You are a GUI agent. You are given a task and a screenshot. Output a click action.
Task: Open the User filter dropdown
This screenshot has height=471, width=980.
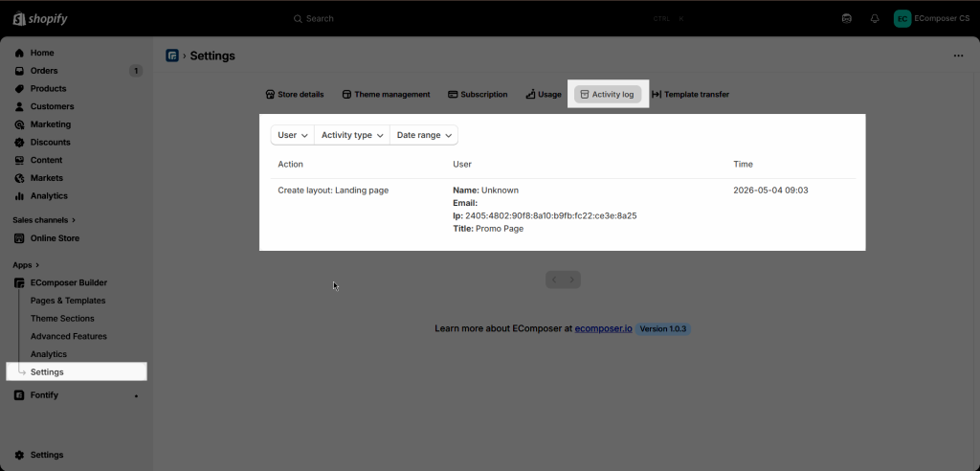point(293,135)
